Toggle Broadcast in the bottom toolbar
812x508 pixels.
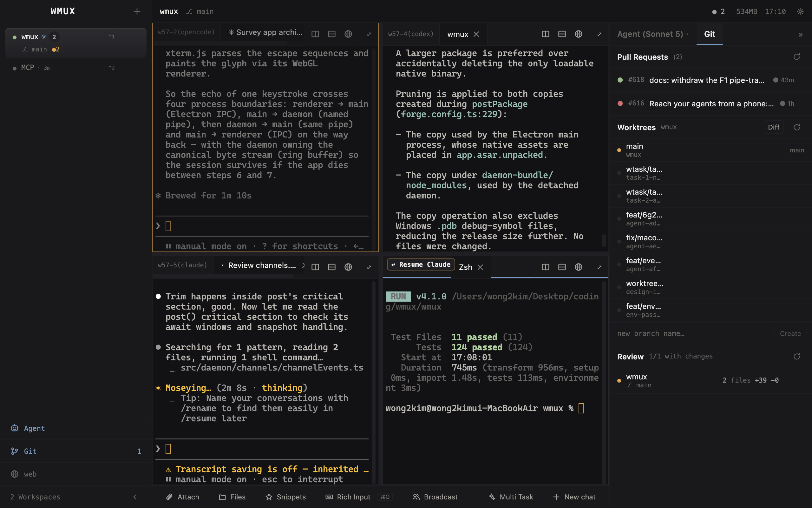435,497
